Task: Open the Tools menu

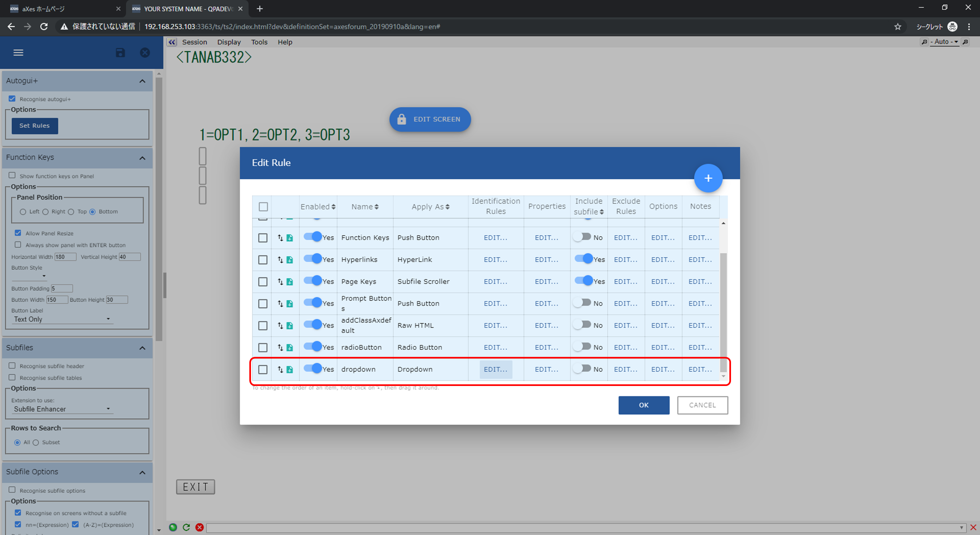Action: point(259,42)
